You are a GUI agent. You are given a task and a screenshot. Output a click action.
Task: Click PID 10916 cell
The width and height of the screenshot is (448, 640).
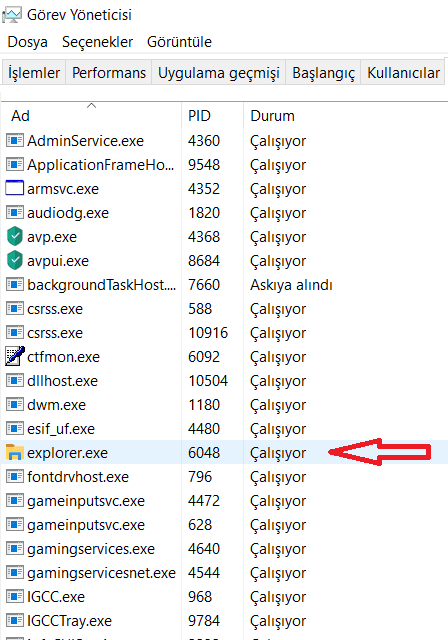coord(208,333)
